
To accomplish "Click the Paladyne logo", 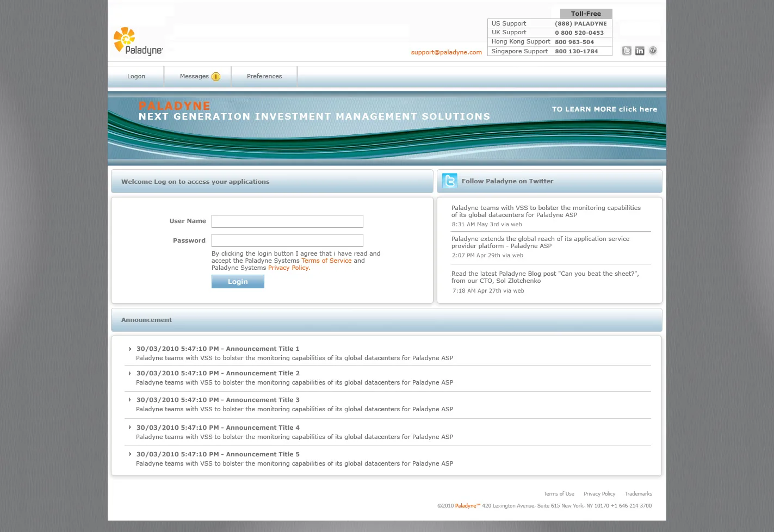I will pos(138,41).
